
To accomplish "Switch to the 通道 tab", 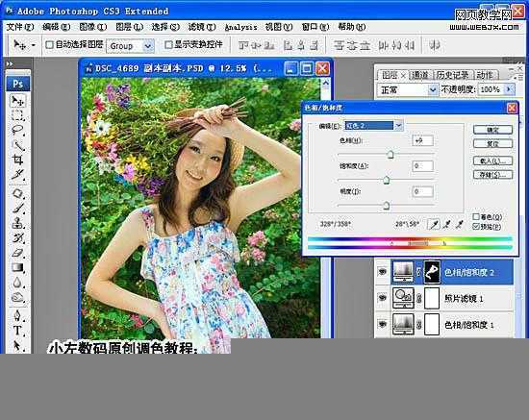I will [420, 75].
